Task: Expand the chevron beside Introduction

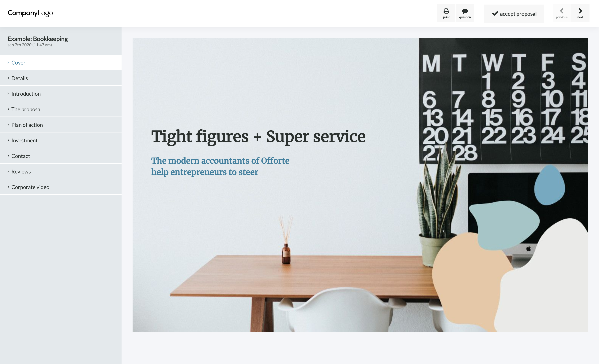Action: (8, 94)
